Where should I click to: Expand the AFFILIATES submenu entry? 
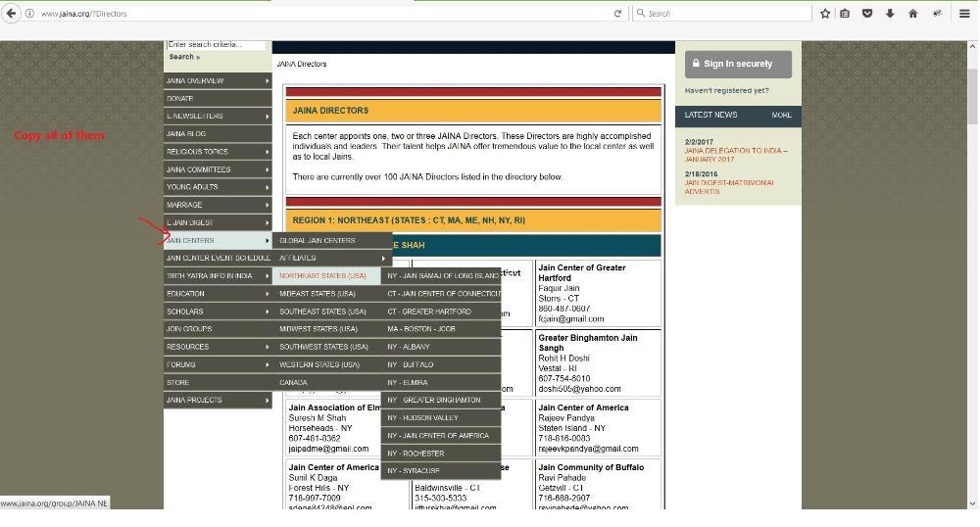332,258
